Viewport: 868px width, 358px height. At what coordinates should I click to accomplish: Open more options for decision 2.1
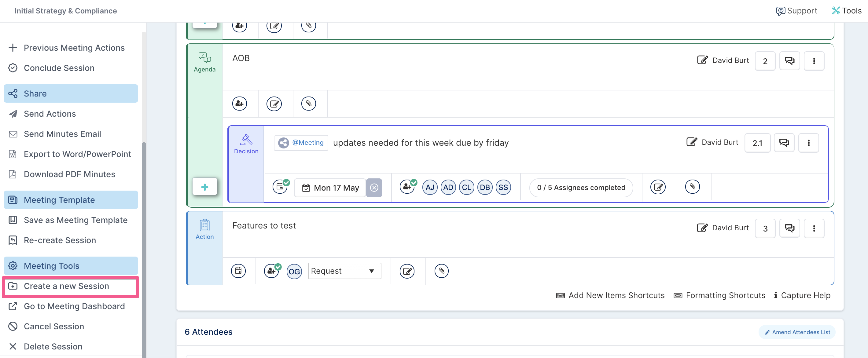pos(808,143)
